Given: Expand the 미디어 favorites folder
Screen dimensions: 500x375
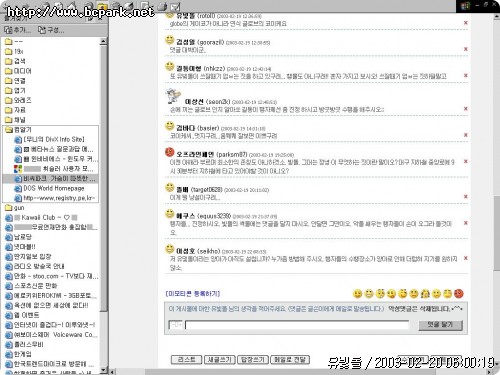Looking at the screenshot, I should [x=18, y=71].
